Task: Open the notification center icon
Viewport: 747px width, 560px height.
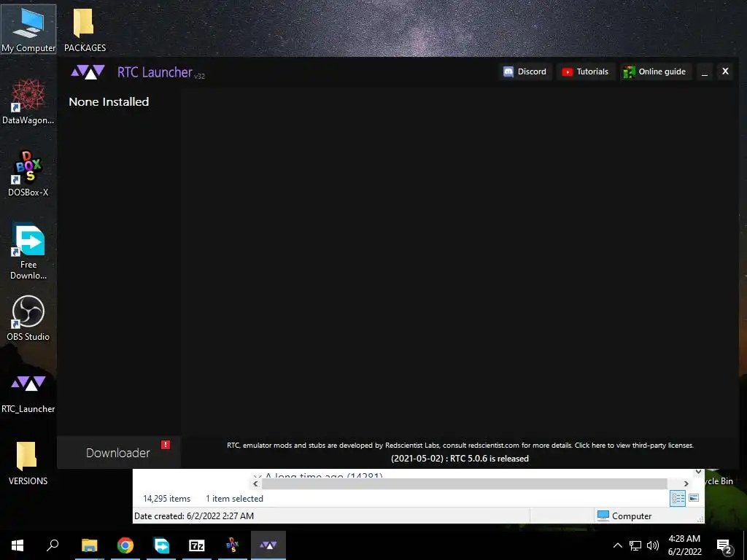Action: (x=724, y=546)
